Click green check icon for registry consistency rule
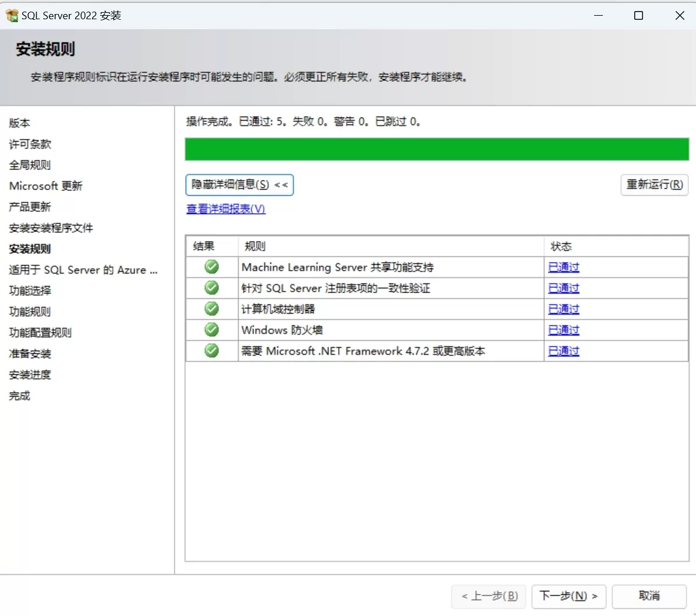 point(211,288)
